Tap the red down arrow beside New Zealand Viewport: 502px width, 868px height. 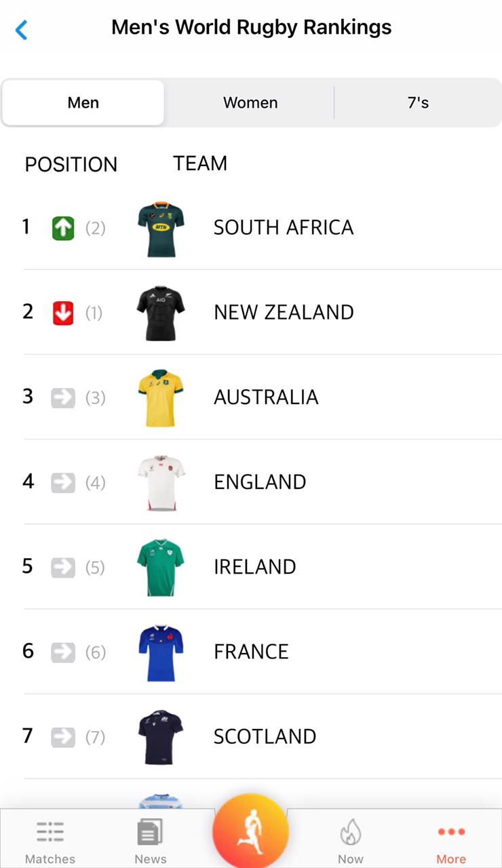63,313
